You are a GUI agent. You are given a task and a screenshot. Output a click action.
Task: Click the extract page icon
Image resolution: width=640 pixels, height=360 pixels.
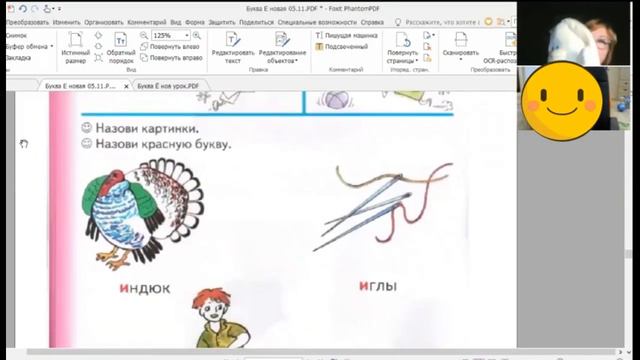(427, 58)
